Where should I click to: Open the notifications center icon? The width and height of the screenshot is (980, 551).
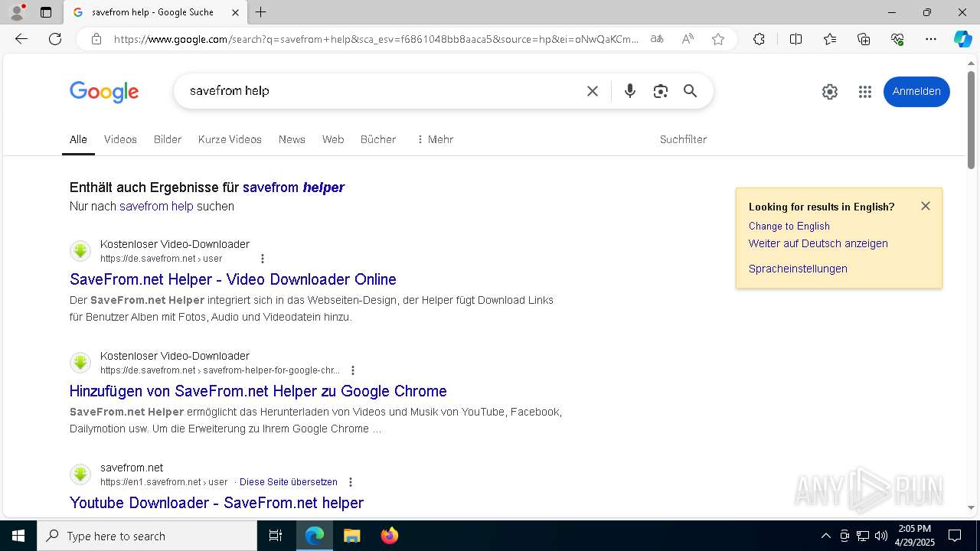click(x=955, y=536)
